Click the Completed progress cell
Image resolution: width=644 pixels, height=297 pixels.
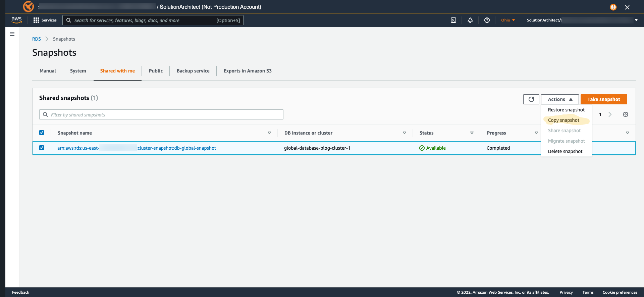[498, 148]
